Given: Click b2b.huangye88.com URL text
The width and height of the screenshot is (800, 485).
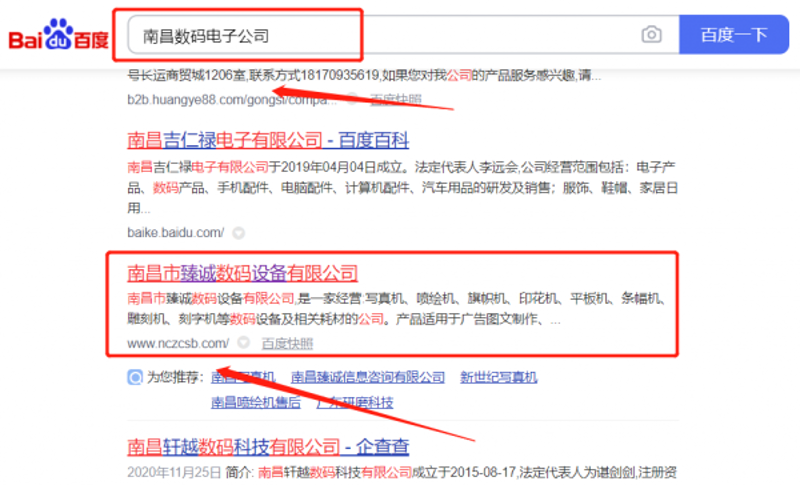Looking at the screenshot, I should click(232, 99).
